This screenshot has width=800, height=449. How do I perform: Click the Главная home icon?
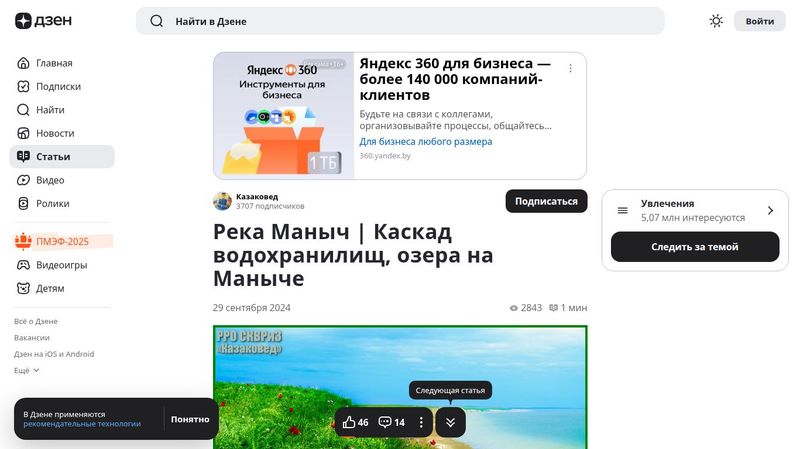point(23,63)
